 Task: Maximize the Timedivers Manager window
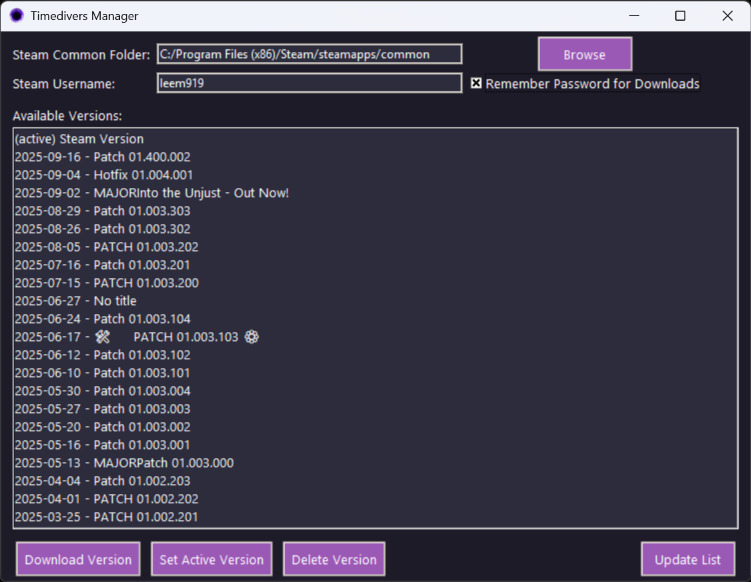pos(680,16)
